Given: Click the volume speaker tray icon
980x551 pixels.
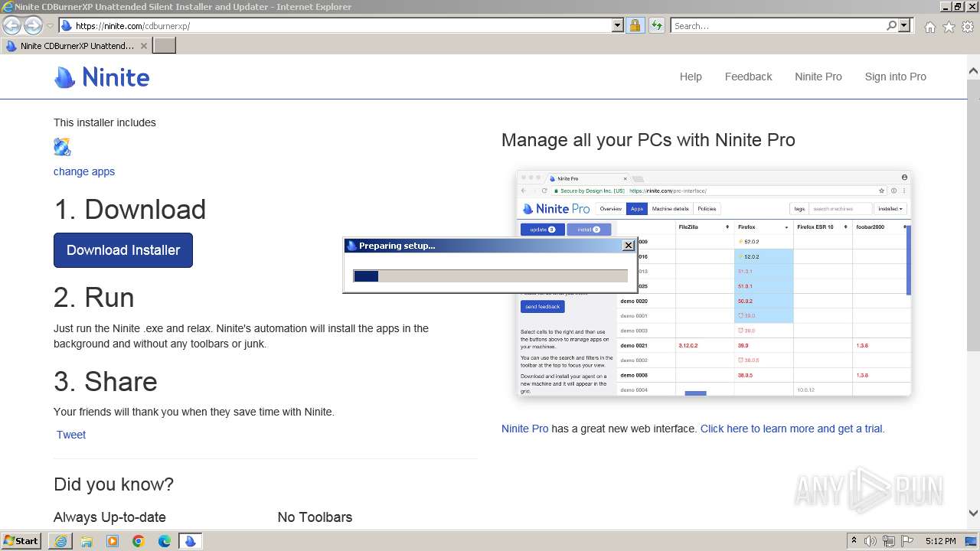Looking at the screenshot, I should (872, 541).
